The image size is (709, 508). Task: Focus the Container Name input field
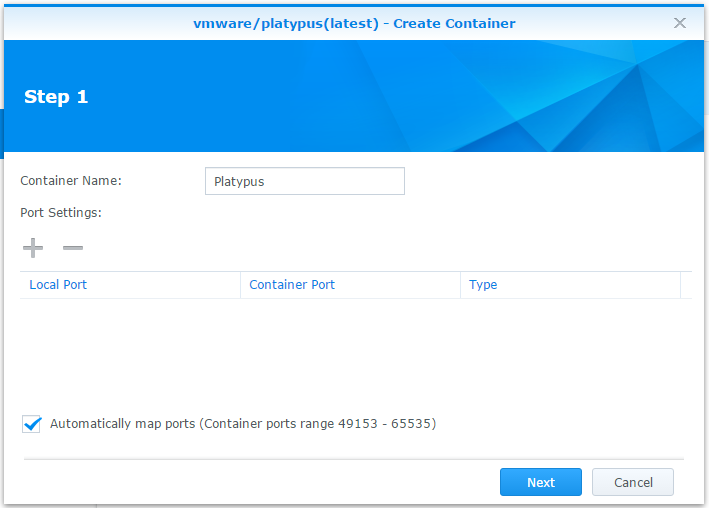click(304, 181)
